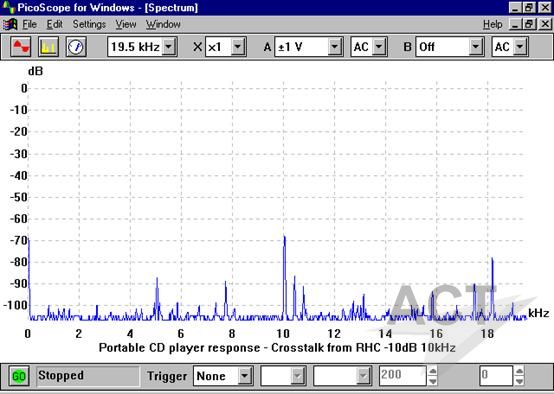This screenshot has height=394, width=554.
Task: Open the Help menu
Action: [493, 24]
